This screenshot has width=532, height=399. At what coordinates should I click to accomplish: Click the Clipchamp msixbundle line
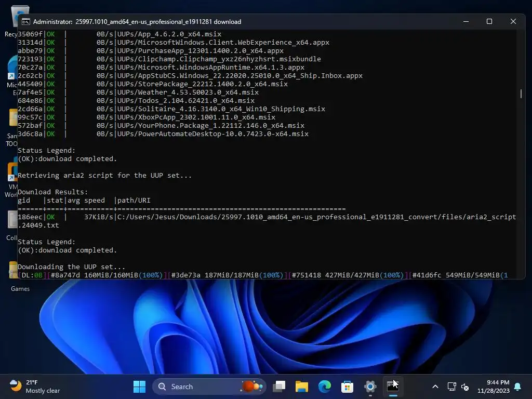[x=169, y=59]
